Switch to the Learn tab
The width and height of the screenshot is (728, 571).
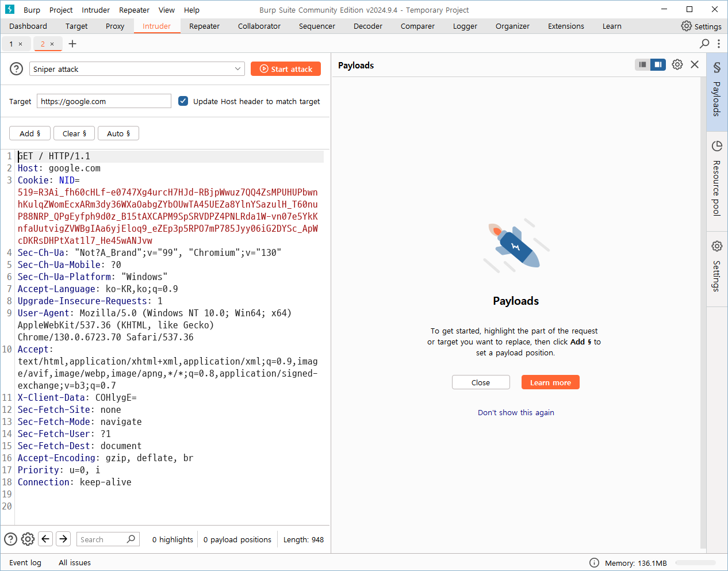pos(612,26)
